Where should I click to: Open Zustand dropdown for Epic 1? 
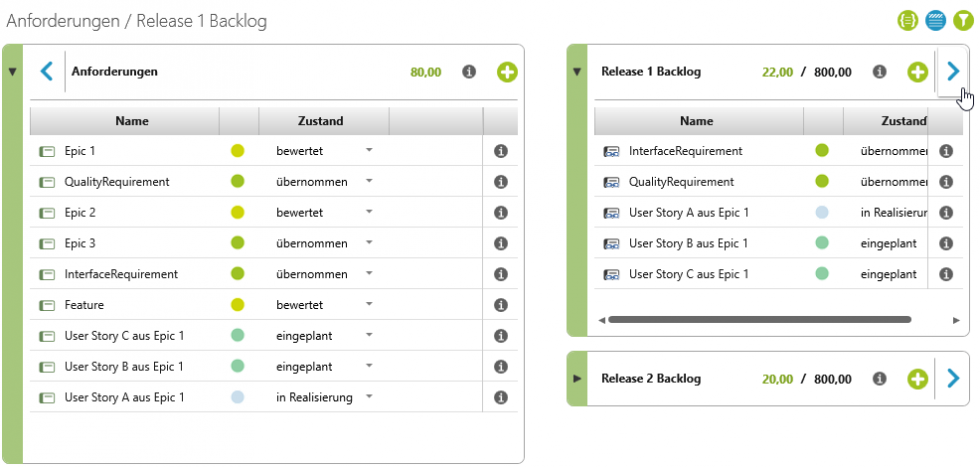[369, 151]
